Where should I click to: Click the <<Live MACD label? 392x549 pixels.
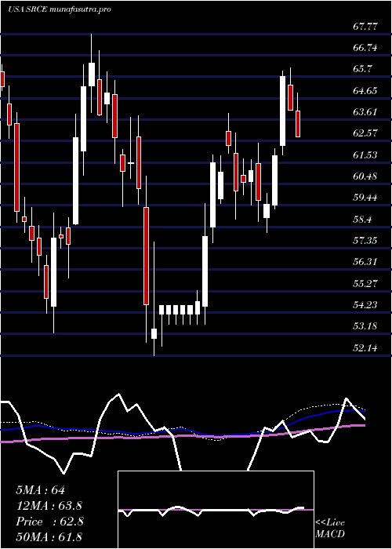click(x=330, y=529)
